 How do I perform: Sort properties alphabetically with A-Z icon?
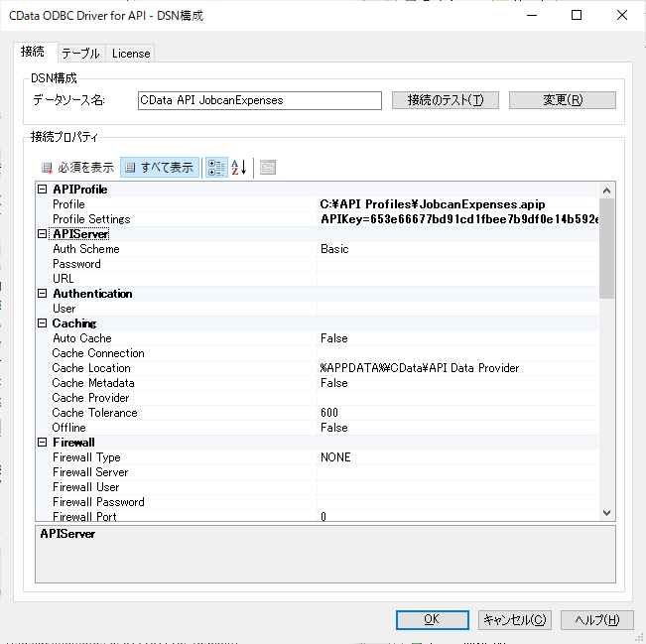(239, 168)
